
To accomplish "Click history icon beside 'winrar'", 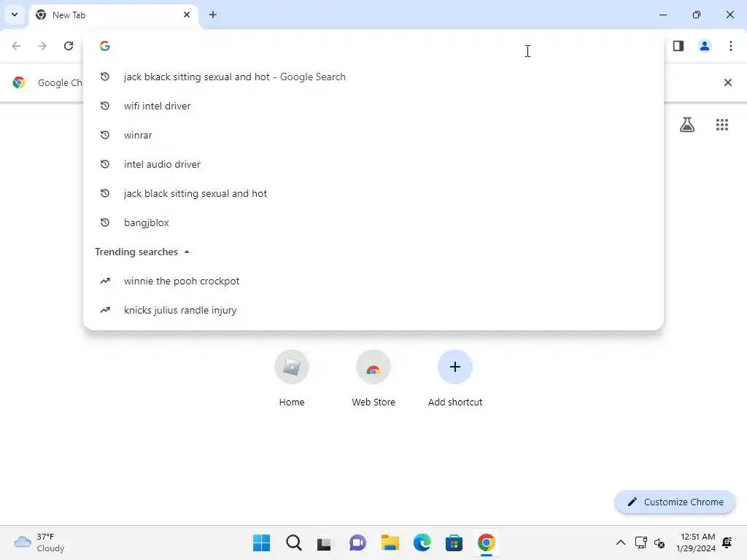I will pos(105,135).
